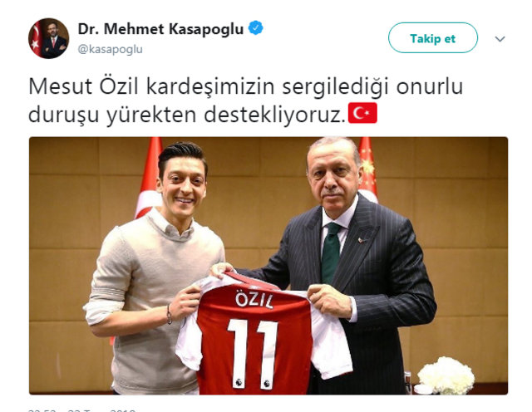
Task: Open the round profile avatar photo
Action: click(48, 38)
